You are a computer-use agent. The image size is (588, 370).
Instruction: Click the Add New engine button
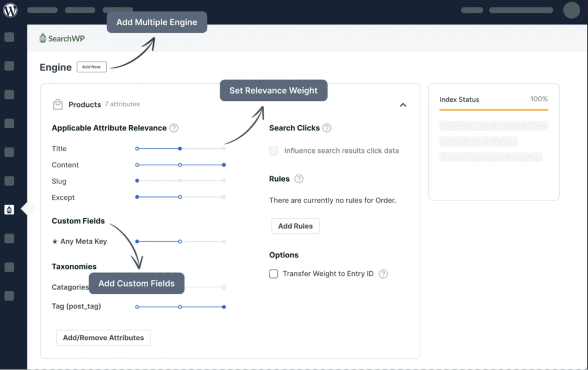(x=91, y=67)
